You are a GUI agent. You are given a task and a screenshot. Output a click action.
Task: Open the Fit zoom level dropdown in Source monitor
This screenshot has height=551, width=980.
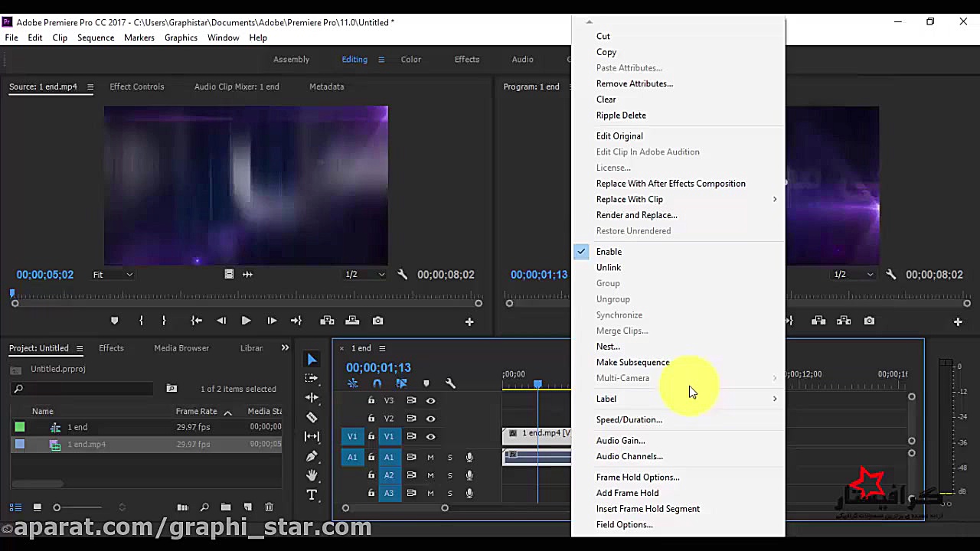tap(113, 275)
